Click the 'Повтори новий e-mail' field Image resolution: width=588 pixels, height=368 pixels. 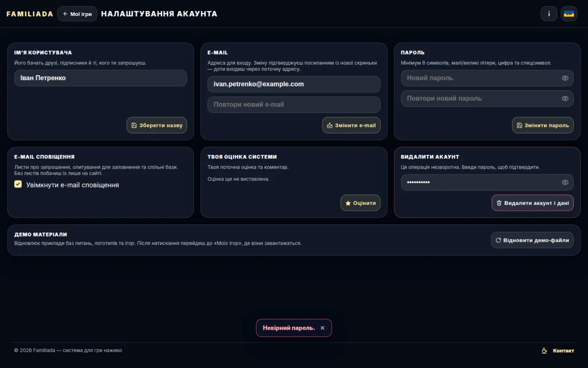click(294, 105)
